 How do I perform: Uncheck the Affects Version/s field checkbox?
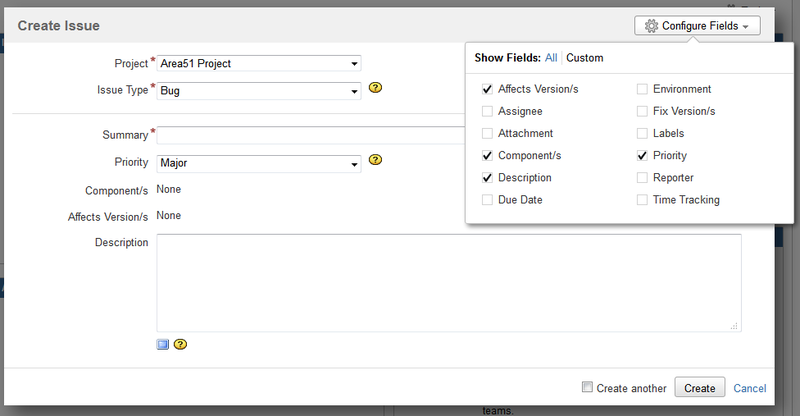click(487, 89)
